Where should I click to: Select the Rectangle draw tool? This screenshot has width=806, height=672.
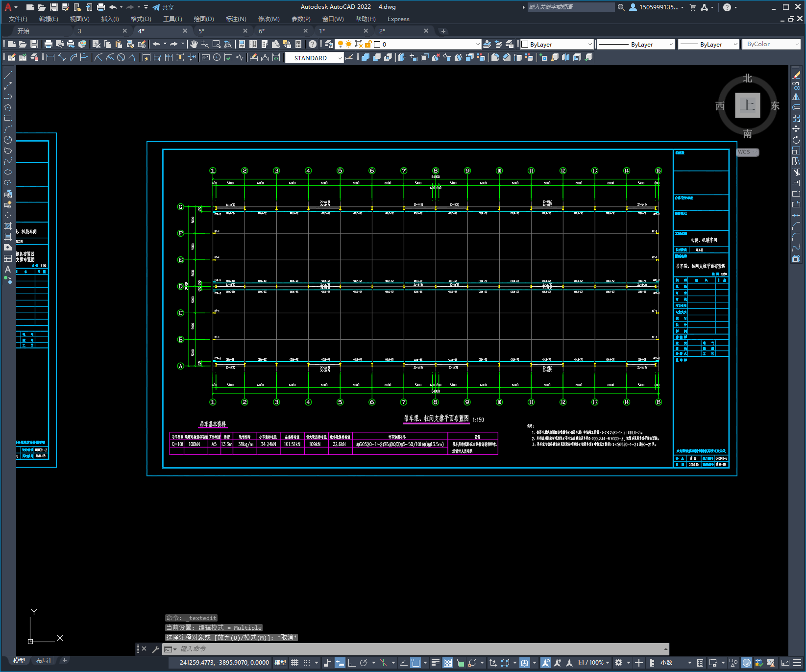8,118
